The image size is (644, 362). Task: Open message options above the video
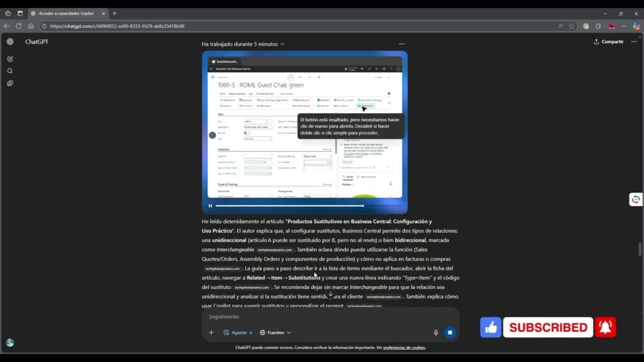coord(402,44)
